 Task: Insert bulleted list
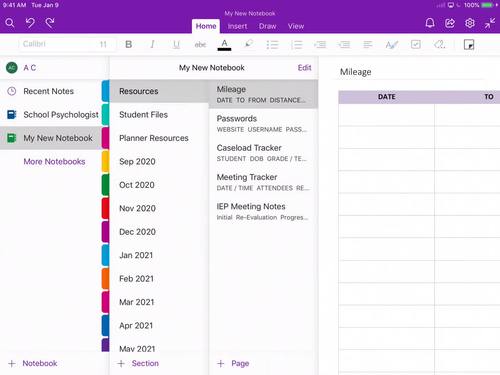click(272, 45)
